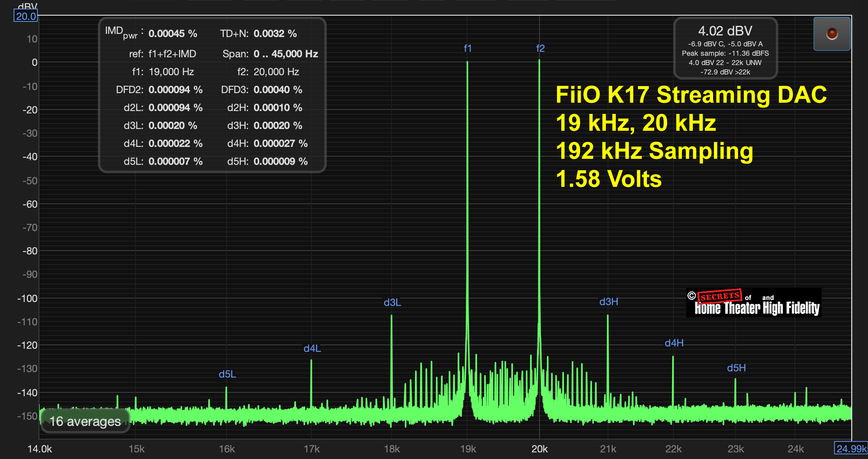Click the 0 dBV axis label
Screen dimensions: 868x459
35,62
